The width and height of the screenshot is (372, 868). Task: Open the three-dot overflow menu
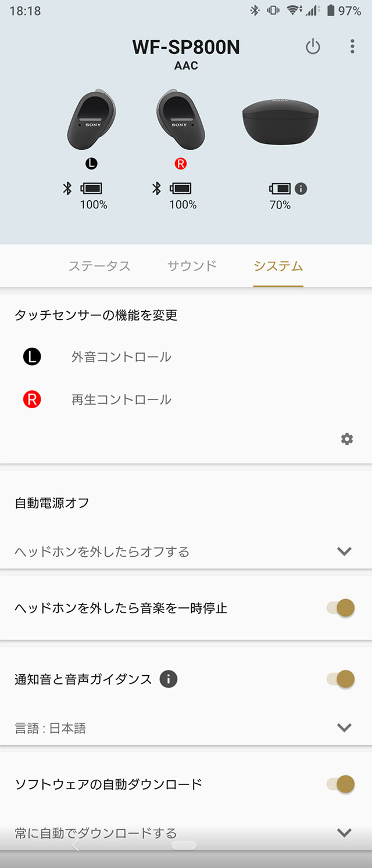point(352,47)
